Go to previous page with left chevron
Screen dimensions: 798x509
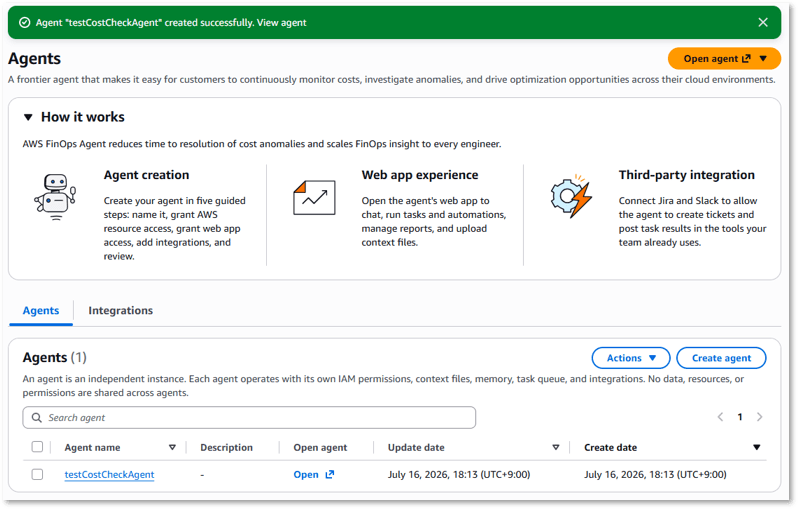(x=720, y=417)
